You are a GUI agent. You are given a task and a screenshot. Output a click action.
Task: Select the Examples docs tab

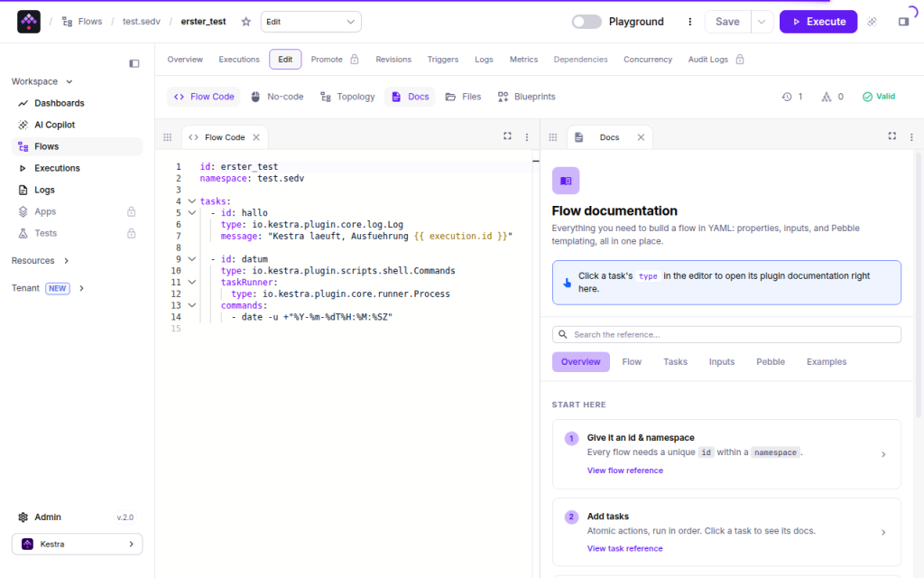coord(827,362)
